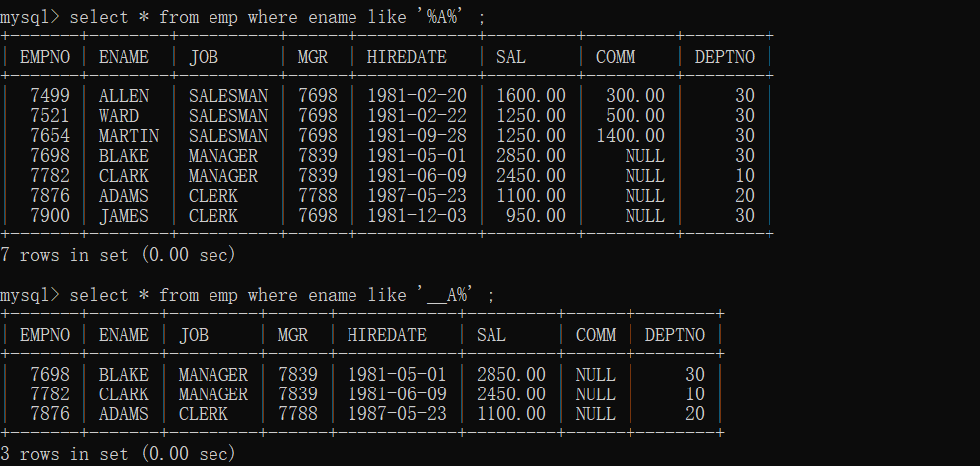Click MGR header of the second result table
Screen dimensions: 980x466
coord(293,335)
